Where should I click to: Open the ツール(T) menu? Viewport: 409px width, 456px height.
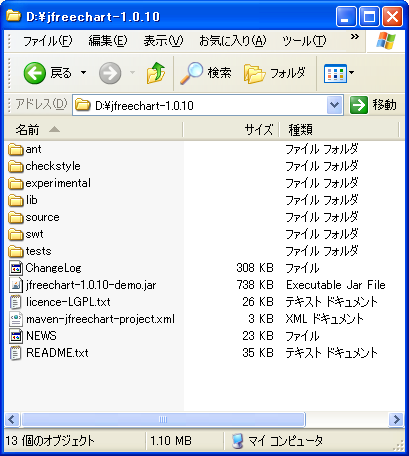pyautogui.click(x=304, y=41)
